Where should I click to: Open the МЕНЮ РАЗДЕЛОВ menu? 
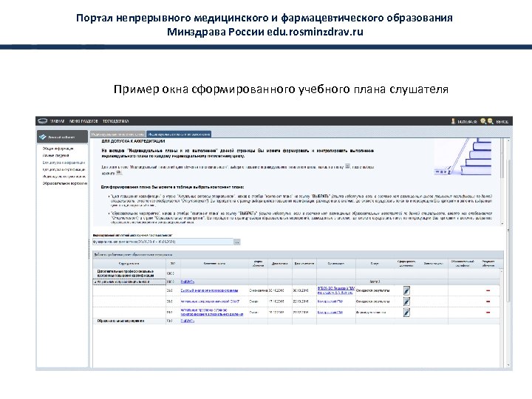click(x=83, y=121)
